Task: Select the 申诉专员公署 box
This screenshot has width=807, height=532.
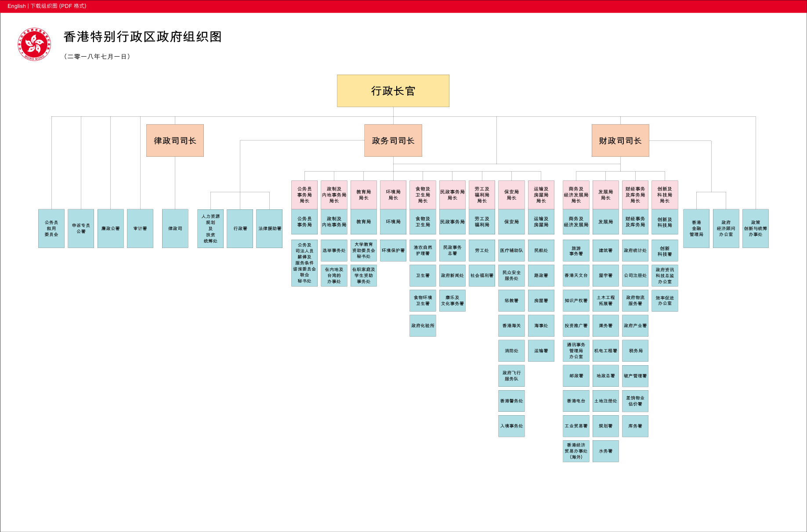Action: tap(81, 228)
